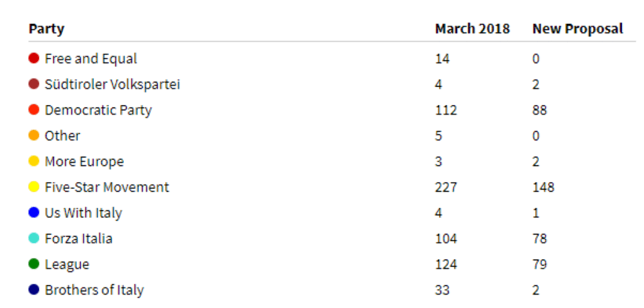Select the Democratic Party label
The width and height of the screenshot is (644, 308).
click(x=98, y=110)
